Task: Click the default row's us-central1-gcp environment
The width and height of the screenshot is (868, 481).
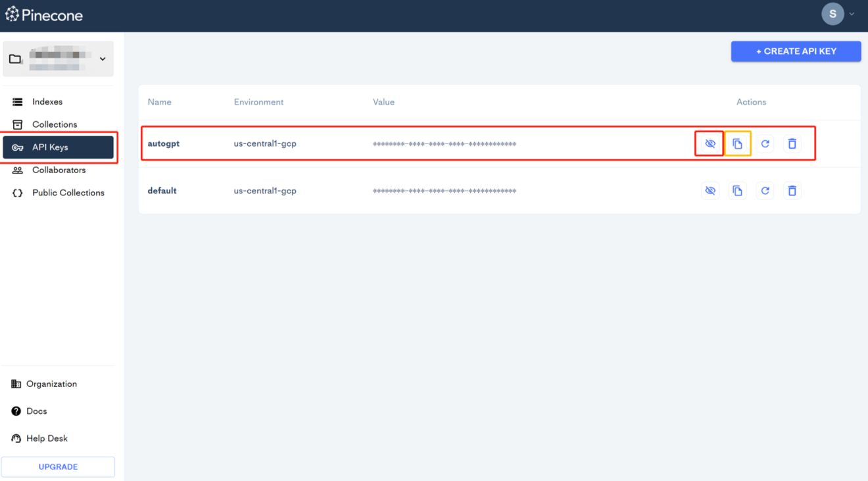Action: [x=265, y=191]
